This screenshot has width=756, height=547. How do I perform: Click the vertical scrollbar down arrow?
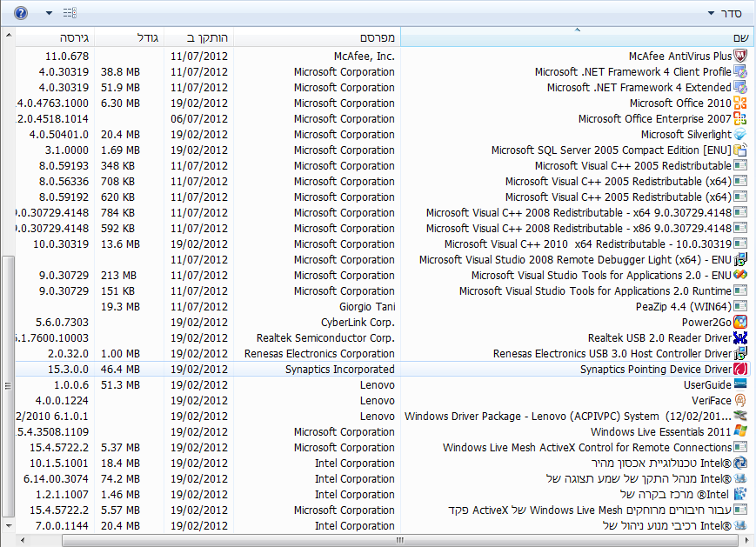click(8, 525)
